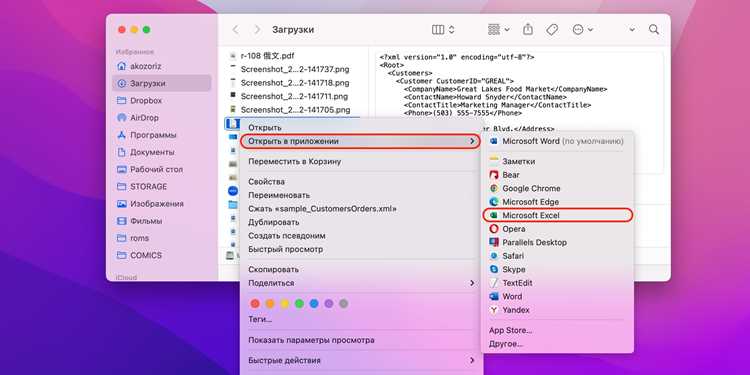Open with Parallels Desktop

click(x=557, y=243)
